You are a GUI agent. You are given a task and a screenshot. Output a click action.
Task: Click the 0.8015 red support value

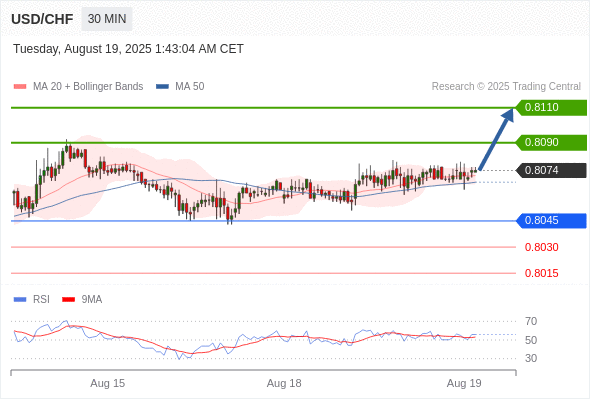tap(541, 273)
